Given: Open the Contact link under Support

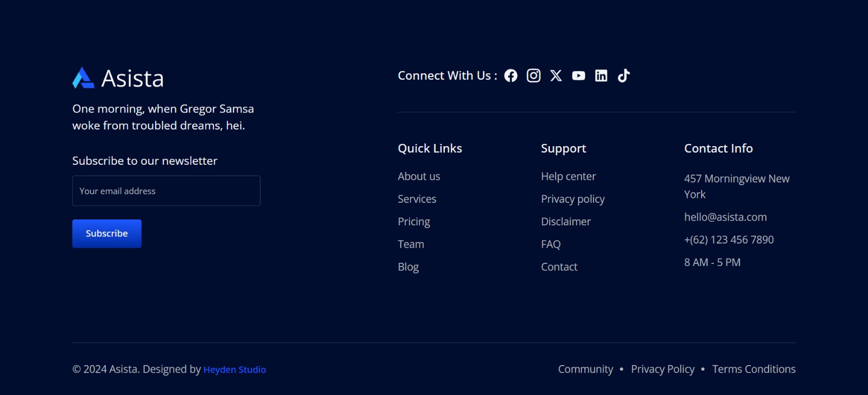Looking at the screenshot, I should (559, 267).
